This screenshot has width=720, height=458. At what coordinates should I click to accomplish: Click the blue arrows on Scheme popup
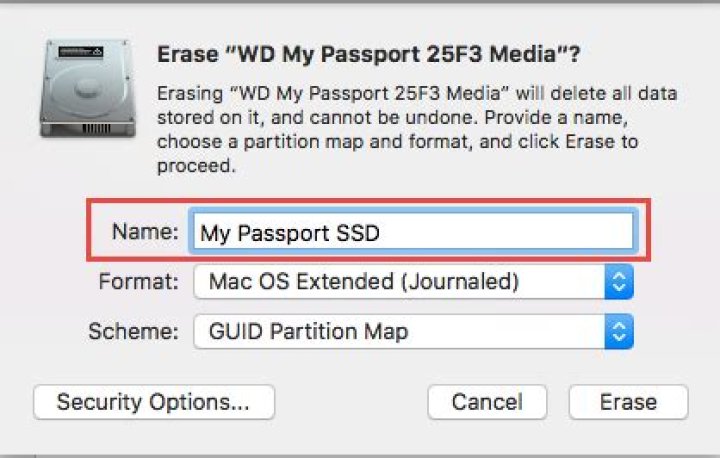(x=619, y=332)
